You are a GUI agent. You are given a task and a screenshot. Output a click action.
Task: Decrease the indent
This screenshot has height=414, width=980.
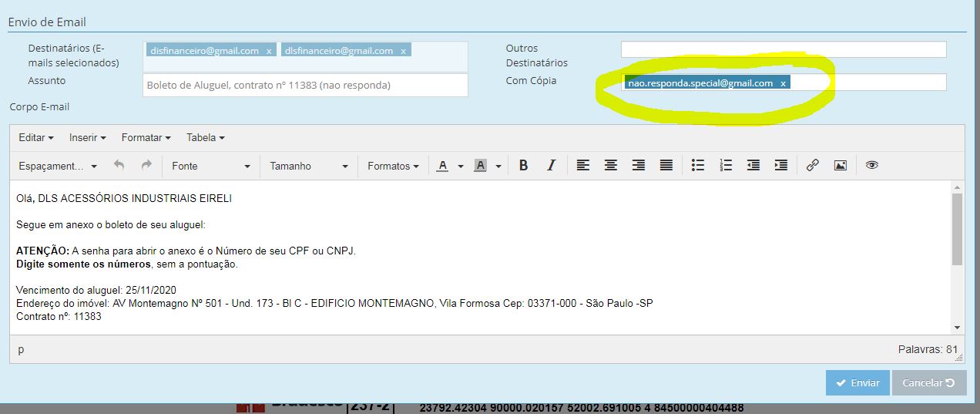tap(753, 165)
